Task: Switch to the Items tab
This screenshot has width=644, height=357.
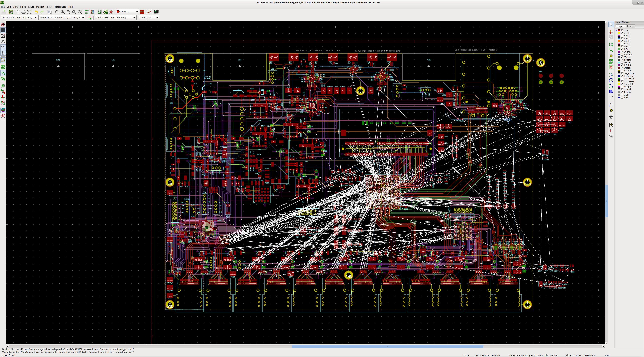Action: click(x=630, y=26)
